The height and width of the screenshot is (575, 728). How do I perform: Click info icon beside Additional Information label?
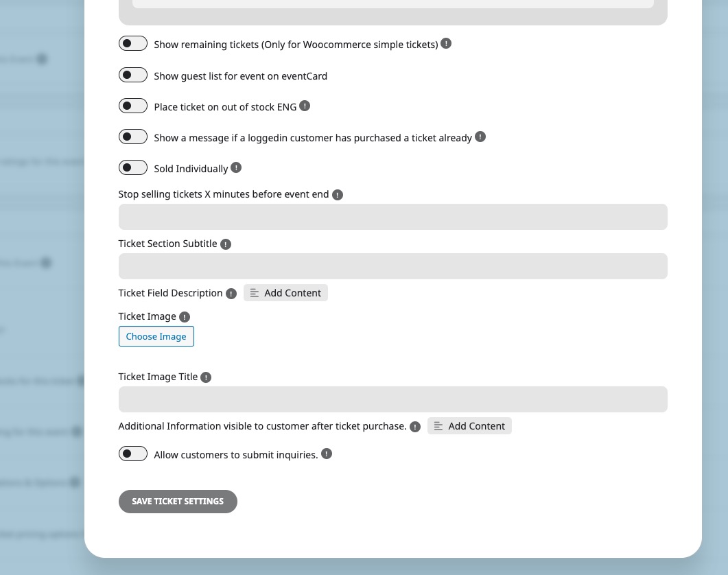(x=415, y=427)
